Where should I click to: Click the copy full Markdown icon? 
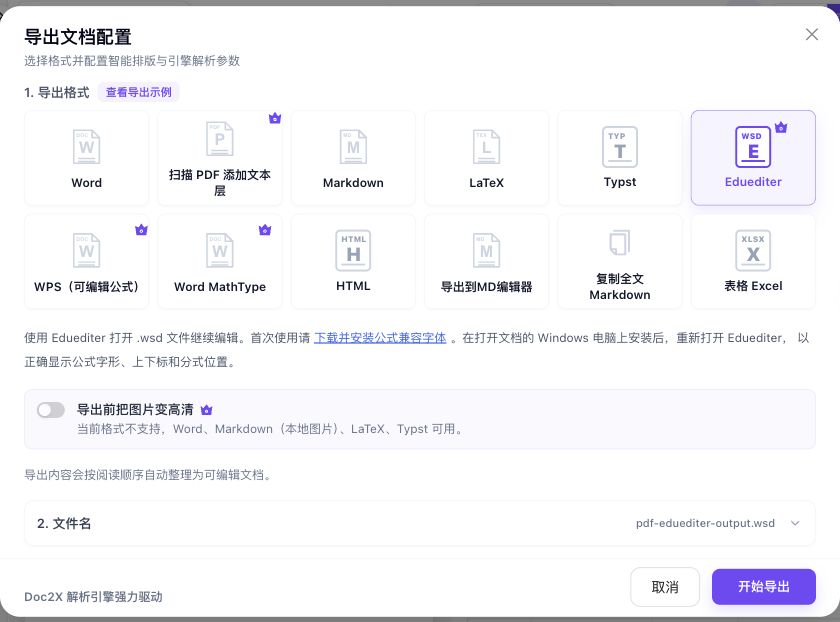(x=620, y=243)
